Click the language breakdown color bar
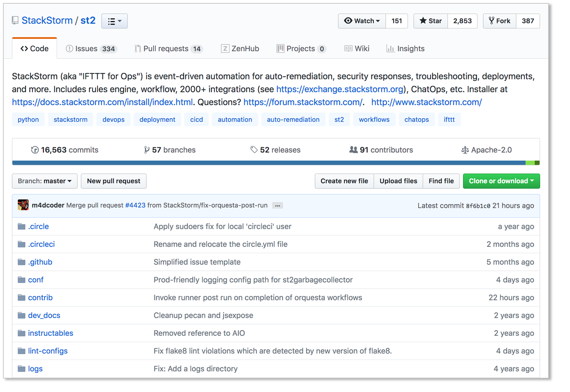The width and height of the screenshot is (570, 392). point(276,163)
